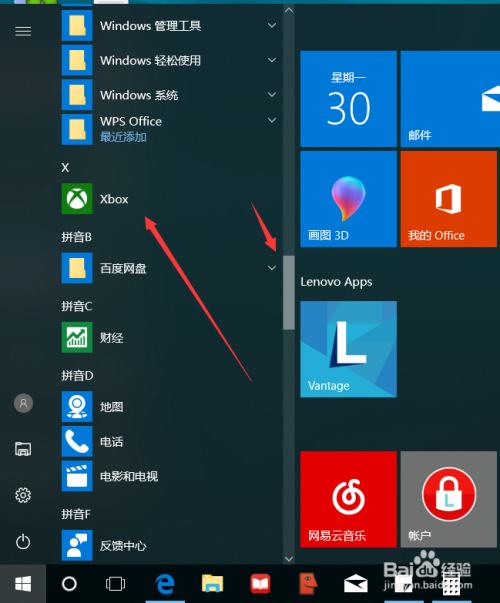500x603 pixels.
Task: Open the user account avatar
Action: 23,403
